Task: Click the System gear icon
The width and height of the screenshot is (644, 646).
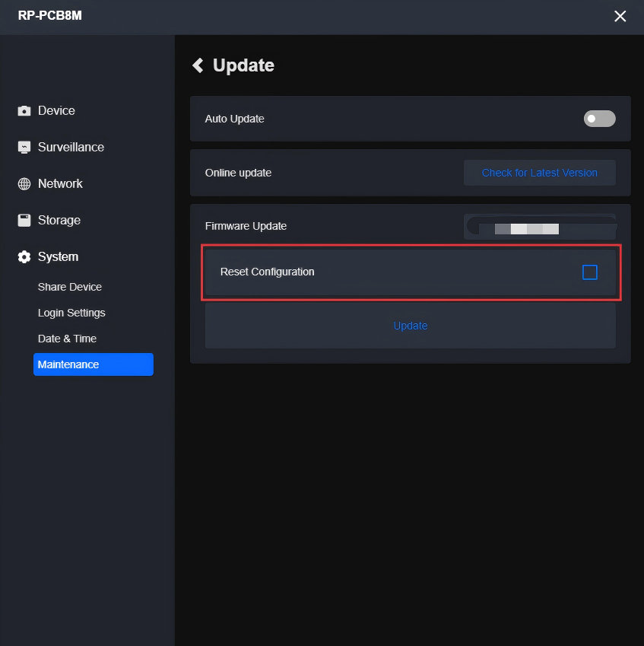Action: tap(24, 257)
